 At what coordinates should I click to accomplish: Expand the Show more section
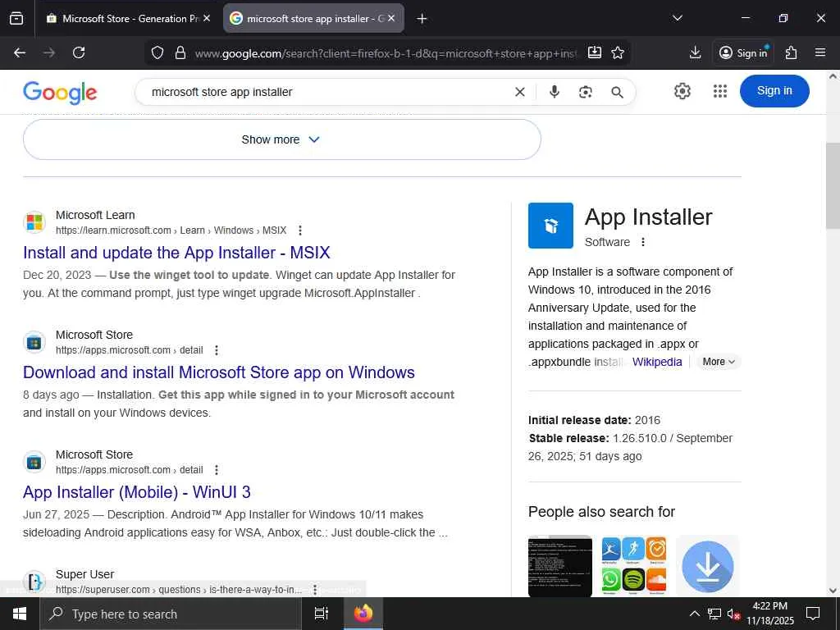click(x=282, y=139)
